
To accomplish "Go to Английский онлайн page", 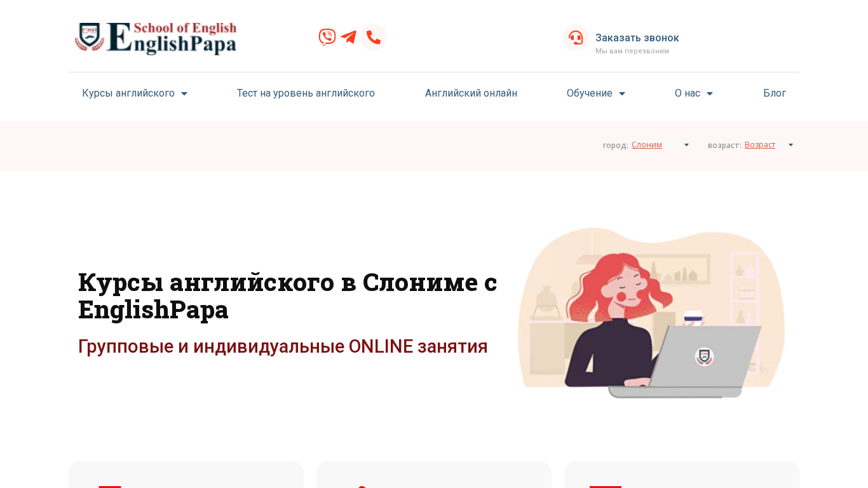I will click(x=471, y=93).
